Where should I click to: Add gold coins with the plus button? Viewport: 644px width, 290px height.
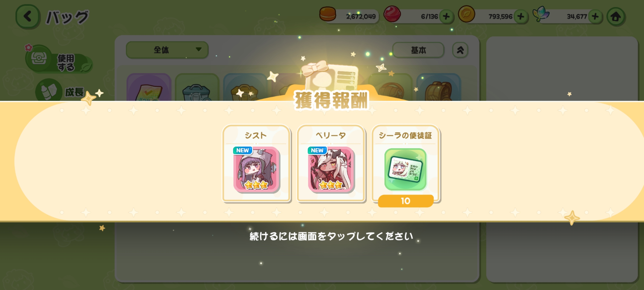point(521,17)
